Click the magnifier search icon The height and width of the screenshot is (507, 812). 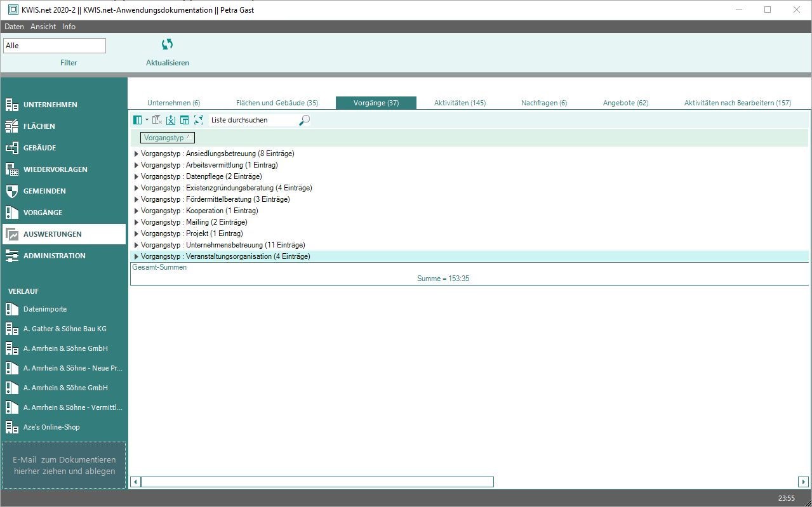[304, 120]
